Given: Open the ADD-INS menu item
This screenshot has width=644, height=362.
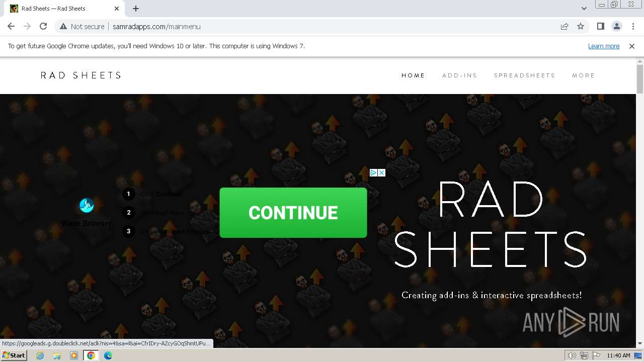Looking at the screenshot, I should click(x=459, y=75).
